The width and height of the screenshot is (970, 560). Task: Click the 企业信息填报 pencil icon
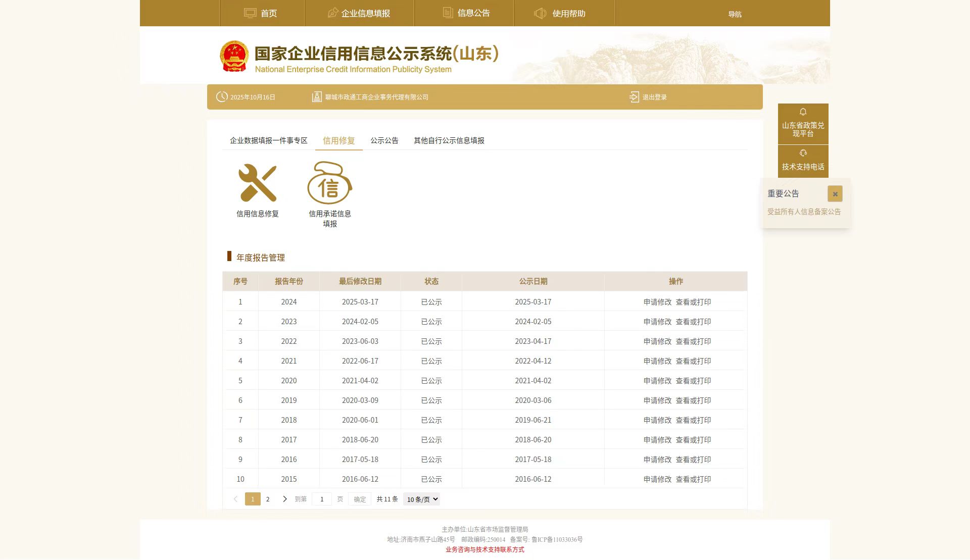coord(332,13)
